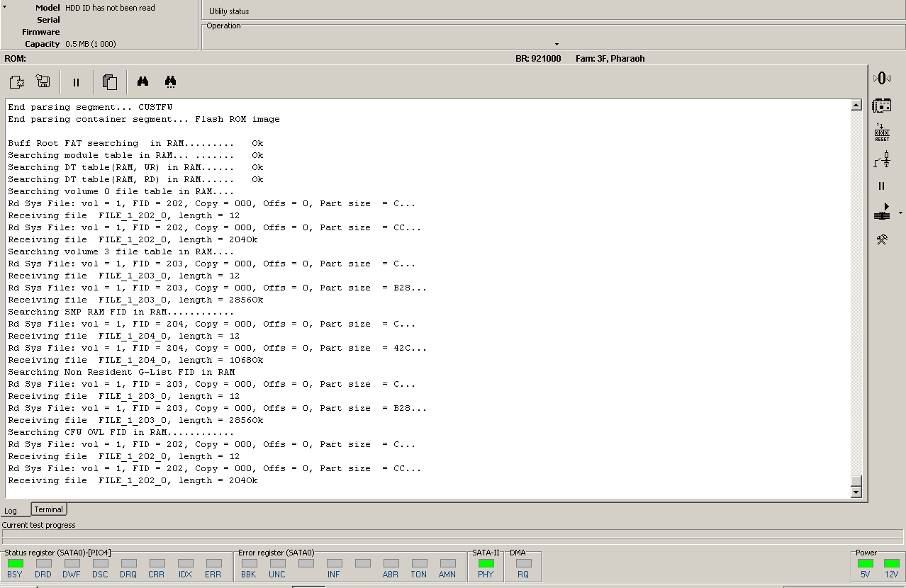Click 'HDD ID has not been read' text

110,8
